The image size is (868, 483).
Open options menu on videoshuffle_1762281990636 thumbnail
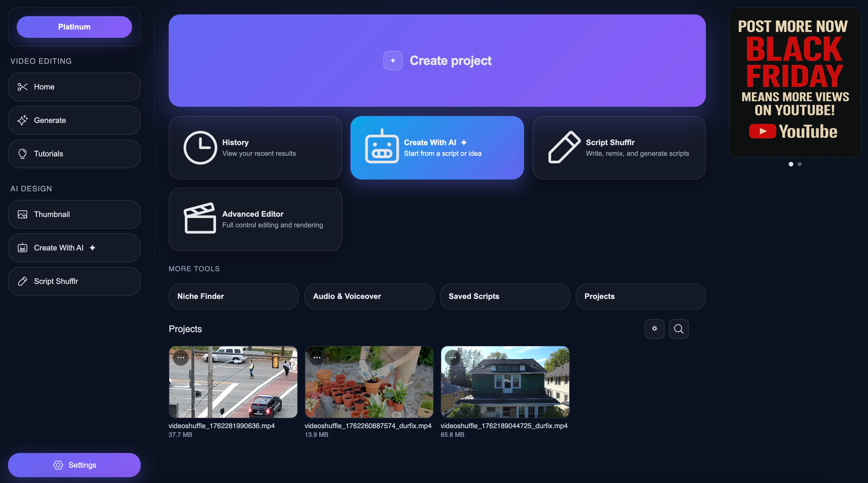click(181, 358)
